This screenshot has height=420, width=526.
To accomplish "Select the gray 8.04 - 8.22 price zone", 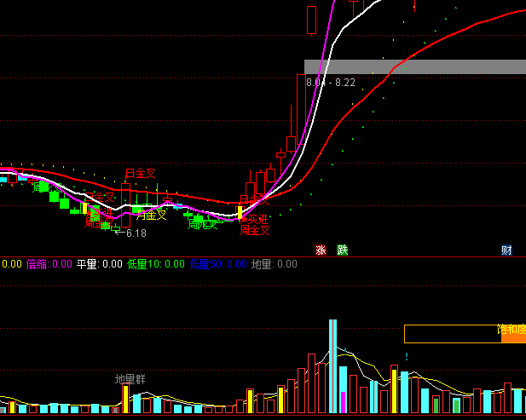I will (414, 66).
